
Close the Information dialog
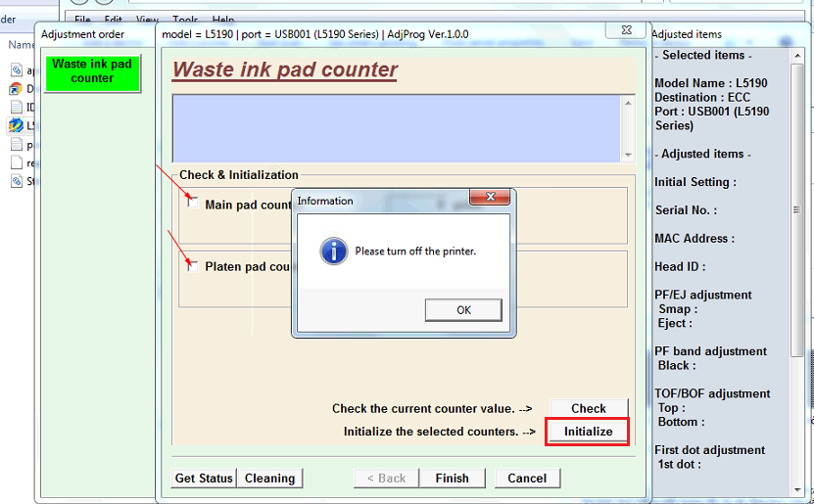[x=490, y=197]
